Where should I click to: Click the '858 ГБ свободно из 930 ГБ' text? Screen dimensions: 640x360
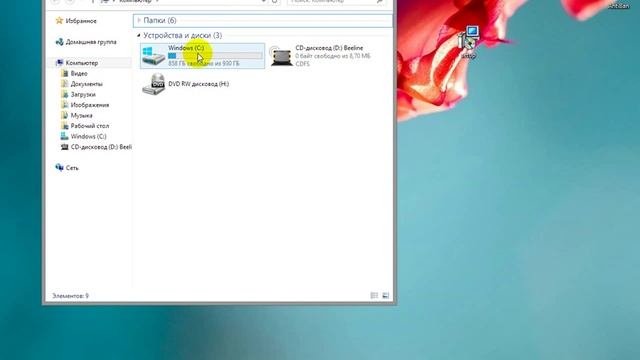point(204,64)
